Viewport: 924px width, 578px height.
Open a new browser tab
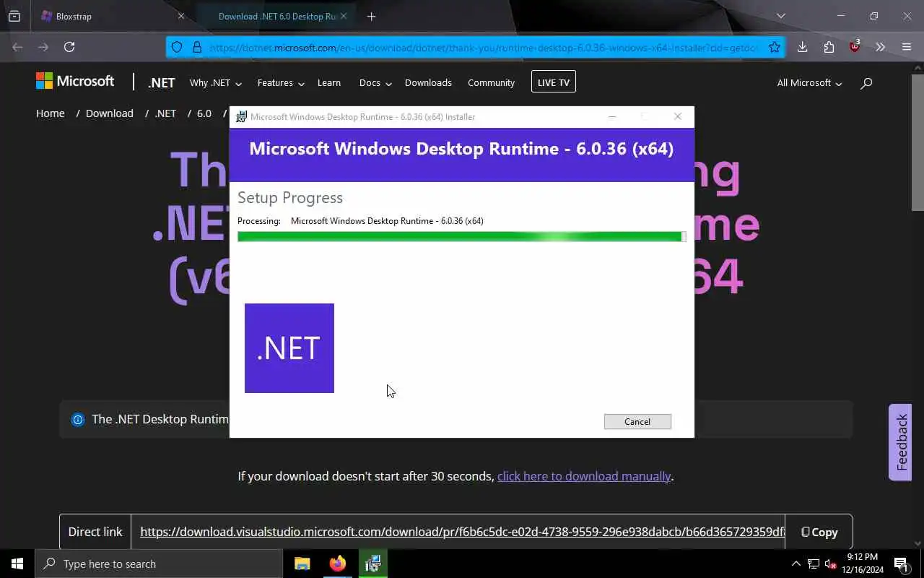[371, 16]
